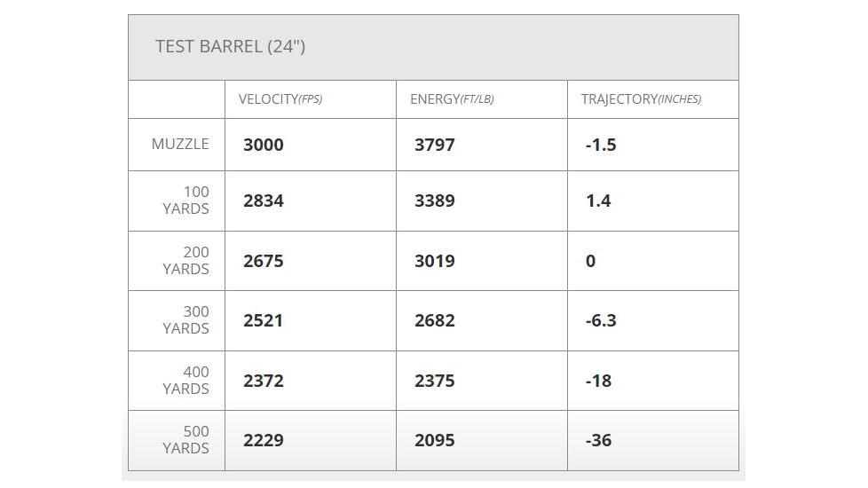Click energy value 2095 at 500 yards

[435, 441]
